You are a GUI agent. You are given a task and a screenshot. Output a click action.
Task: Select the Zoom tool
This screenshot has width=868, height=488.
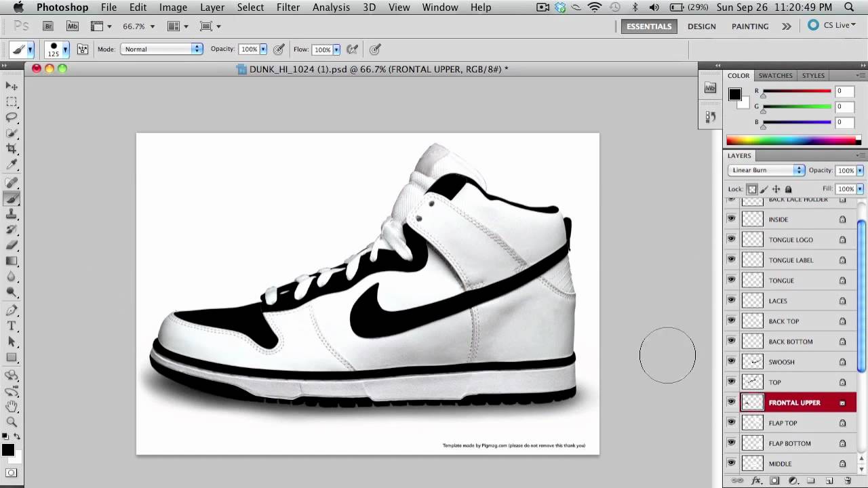pos(12,422)
